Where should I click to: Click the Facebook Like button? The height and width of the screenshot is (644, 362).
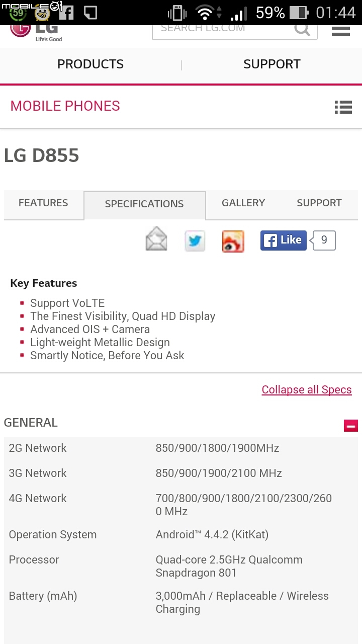tap(284, 240)
